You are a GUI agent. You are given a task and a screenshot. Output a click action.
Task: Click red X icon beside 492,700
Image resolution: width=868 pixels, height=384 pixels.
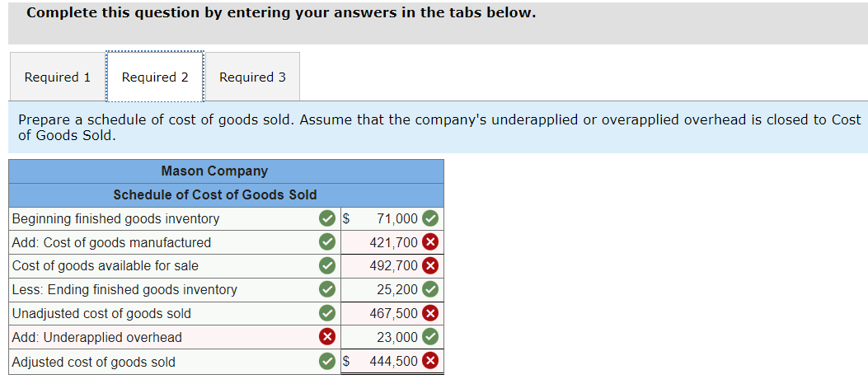click(x=430, y=266)
